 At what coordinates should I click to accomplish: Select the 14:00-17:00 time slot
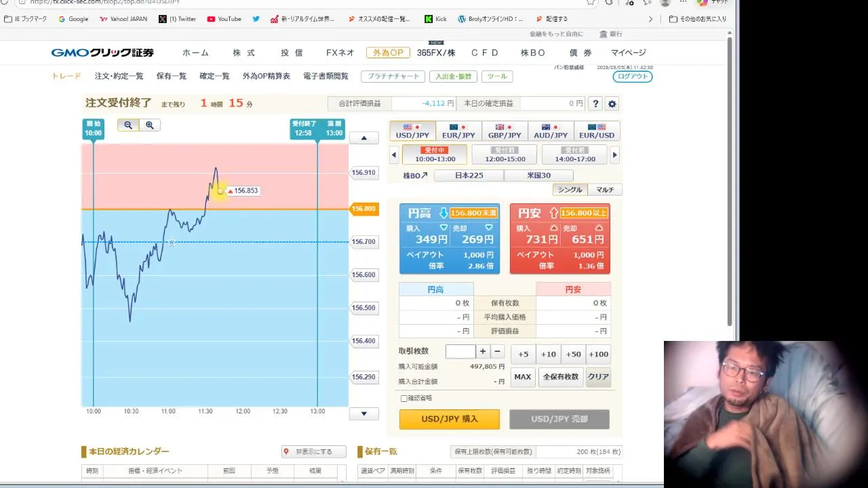pyautogui.click(x=574, y=155)
